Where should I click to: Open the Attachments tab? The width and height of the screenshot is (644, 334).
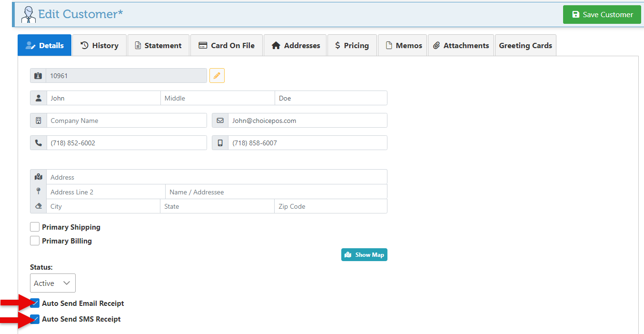point(461,46)
